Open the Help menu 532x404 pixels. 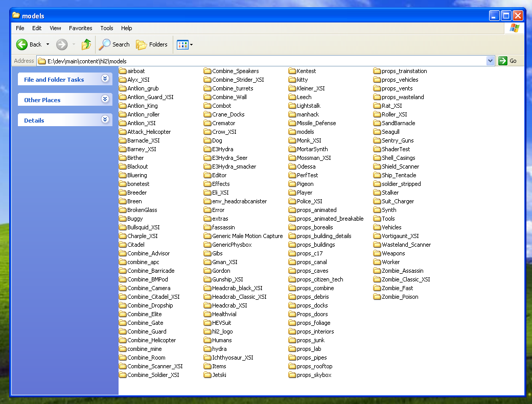(127, 28)
